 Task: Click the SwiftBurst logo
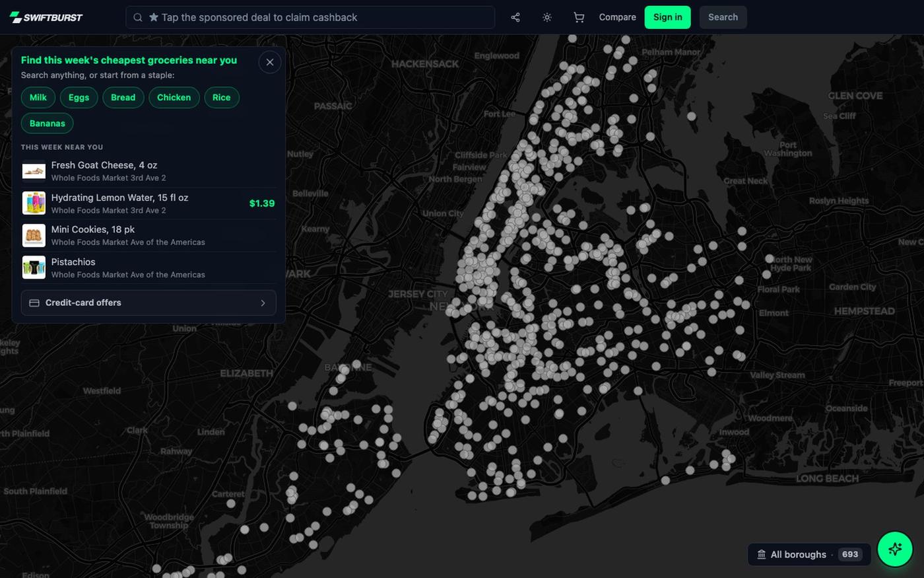click(x=46, y=17)
